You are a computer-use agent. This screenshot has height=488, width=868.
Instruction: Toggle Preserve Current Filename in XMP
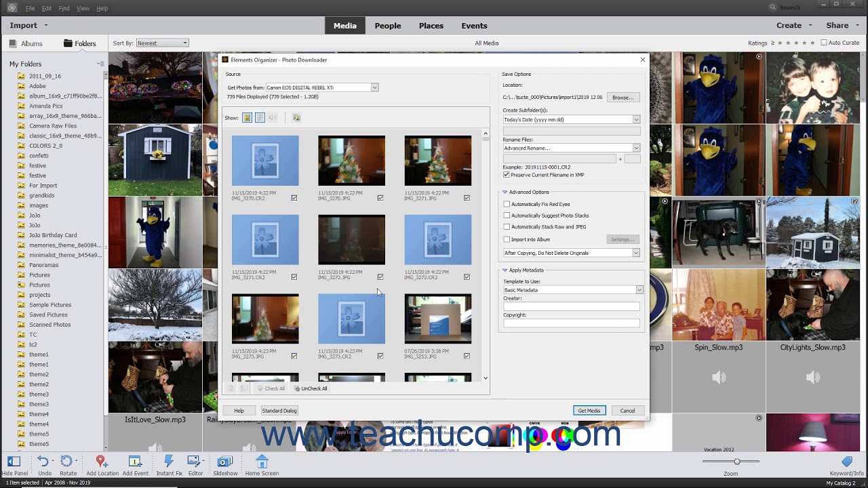pyautogui.click(x=507, y=175)
